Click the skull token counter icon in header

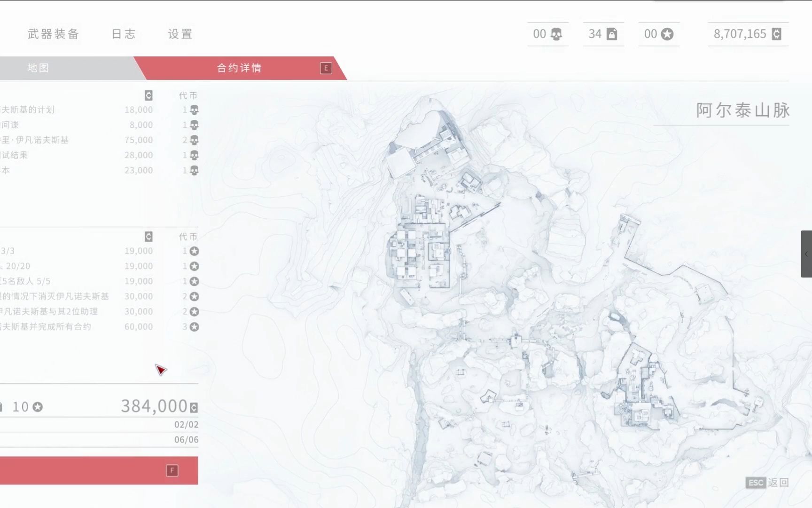(x=556, y=34)
